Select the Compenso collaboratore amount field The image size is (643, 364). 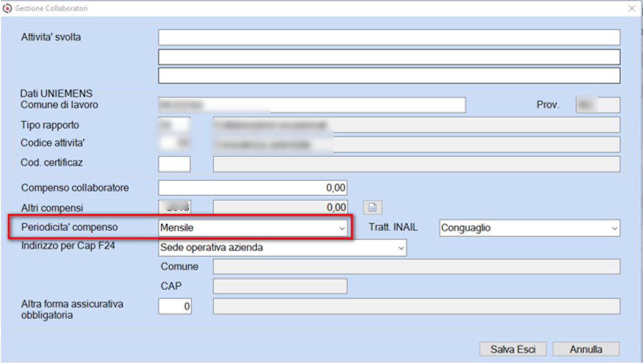pos(253,188)
